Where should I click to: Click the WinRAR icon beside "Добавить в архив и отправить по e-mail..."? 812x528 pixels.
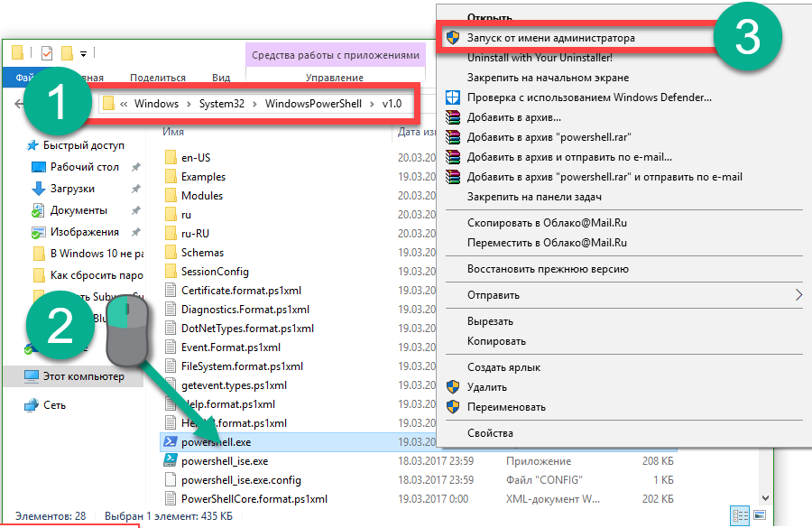(453, 157)
